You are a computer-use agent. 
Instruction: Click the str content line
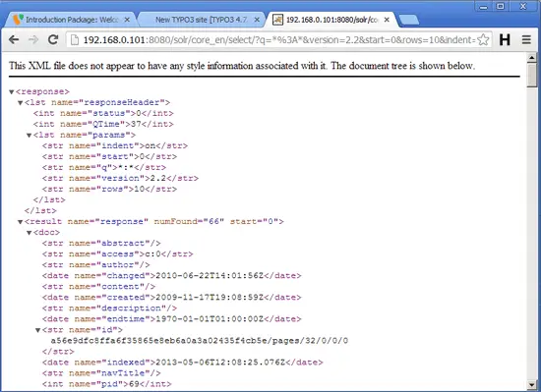point(98,287)
